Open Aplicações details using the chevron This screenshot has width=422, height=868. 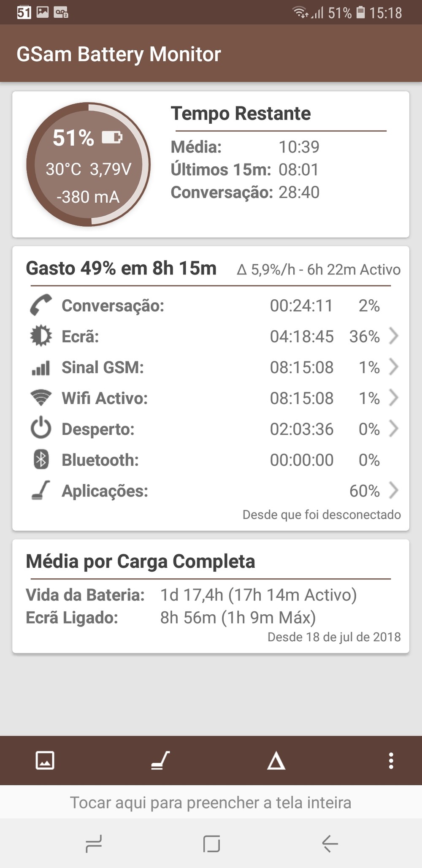click(x=393, y=491)
